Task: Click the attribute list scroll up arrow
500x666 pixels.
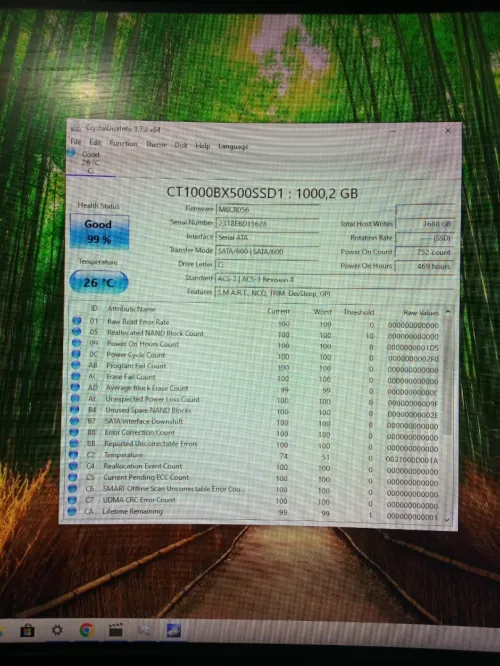Action: [x=448, y=312]
